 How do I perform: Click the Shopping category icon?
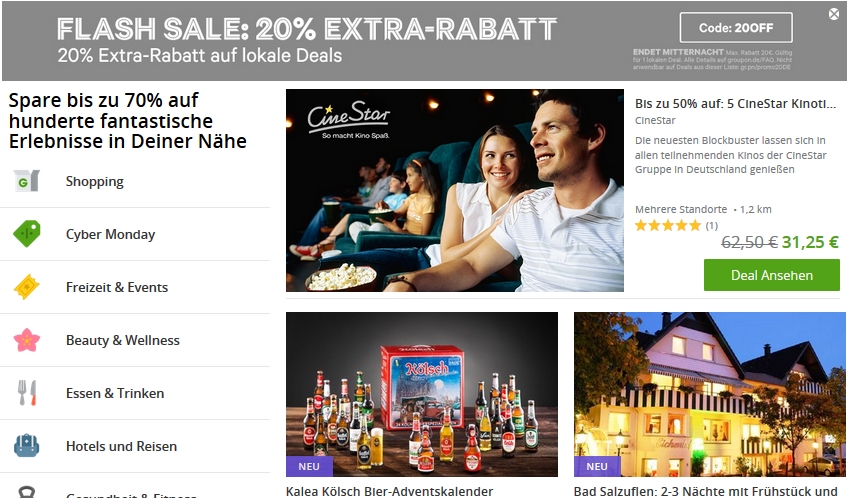(x=26, y=181)
